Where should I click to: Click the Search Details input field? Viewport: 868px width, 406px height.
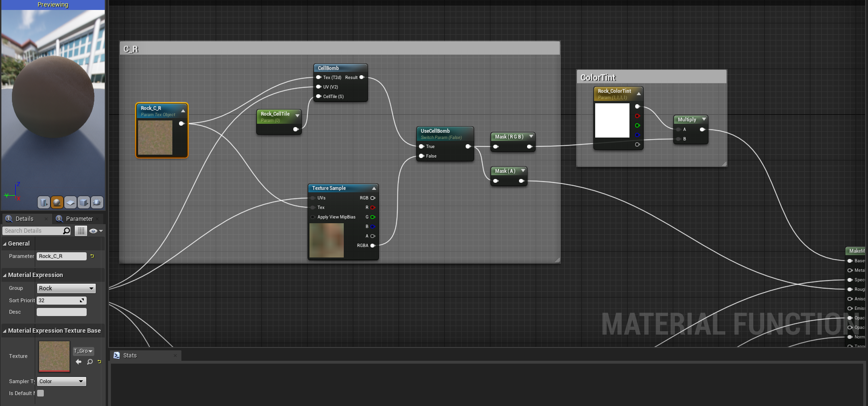point(33,231)
